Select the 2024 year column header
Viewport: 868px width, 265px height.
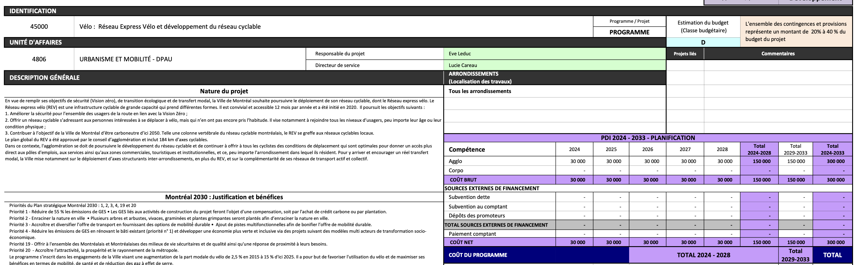[574, 149]
